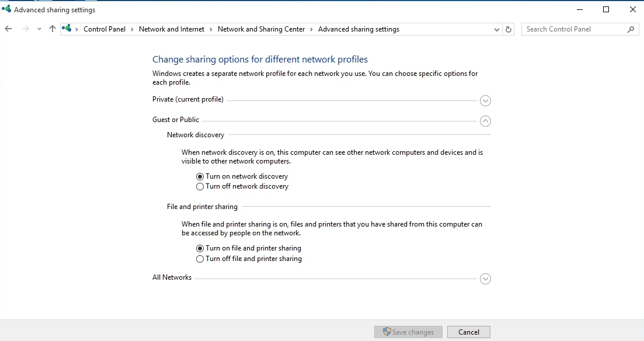Click the search magnifier icon
644x341 pixels.
coord(631,29)
